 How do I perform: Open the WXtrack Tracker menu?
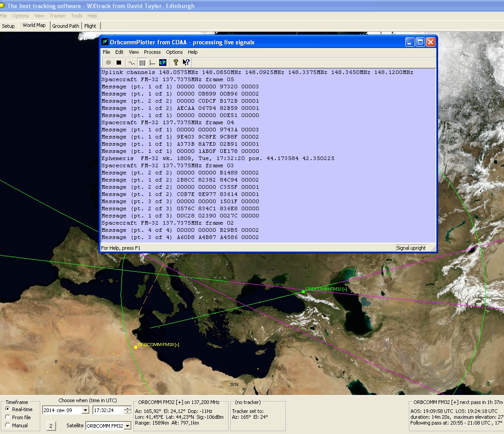(x=57, y=16)
